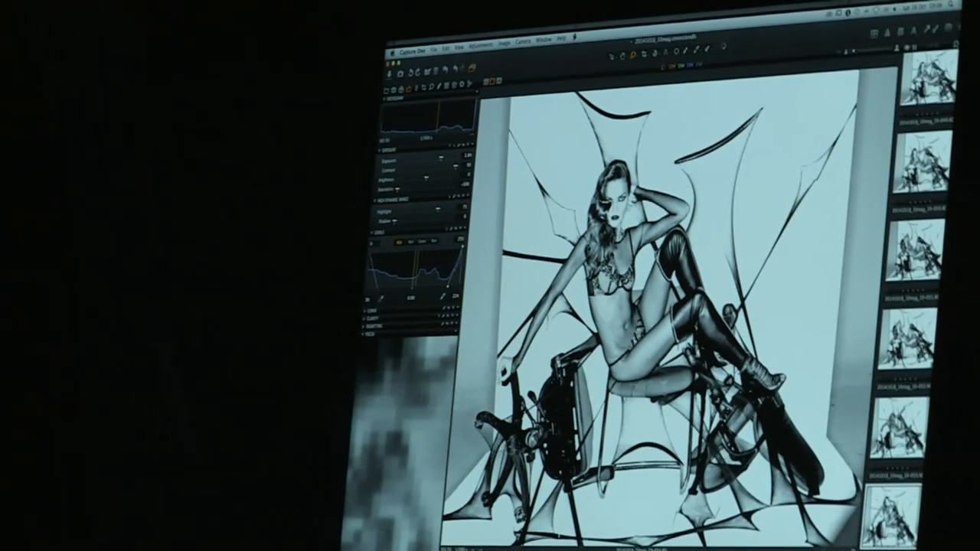Image resolution: width=980 pixels, height=551 pixels.
Task: Toggle the third viewer mode icon
Action: click(499, 80)
